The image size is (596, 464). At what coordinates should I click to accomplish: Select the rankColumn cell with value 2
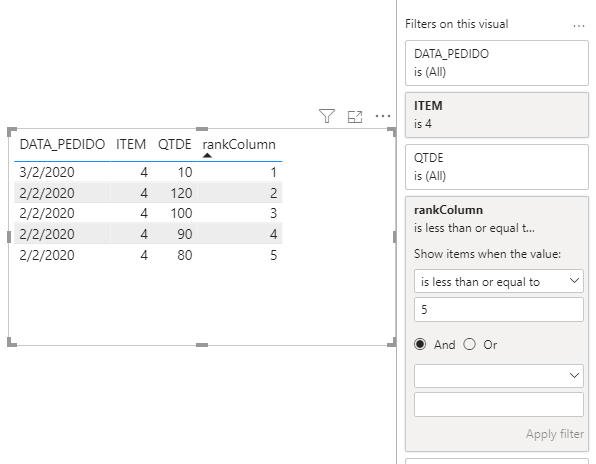coord(273,193)
